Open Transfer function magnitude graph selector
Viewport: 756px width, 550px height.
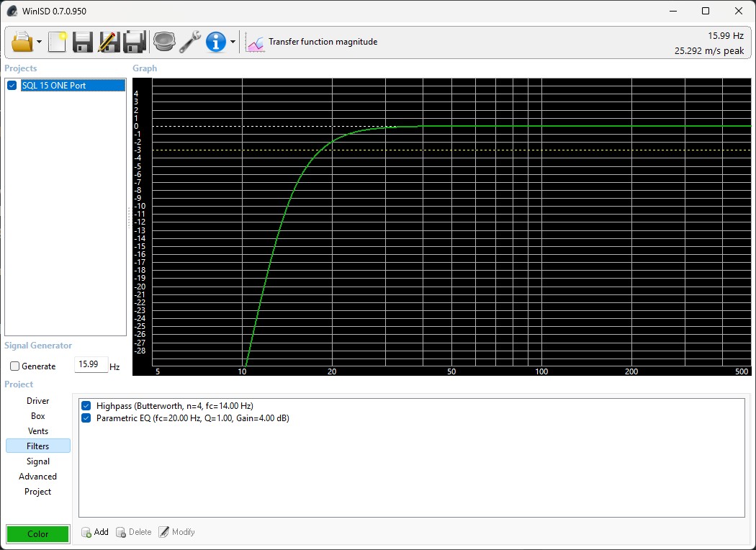[x=323, y=42]
